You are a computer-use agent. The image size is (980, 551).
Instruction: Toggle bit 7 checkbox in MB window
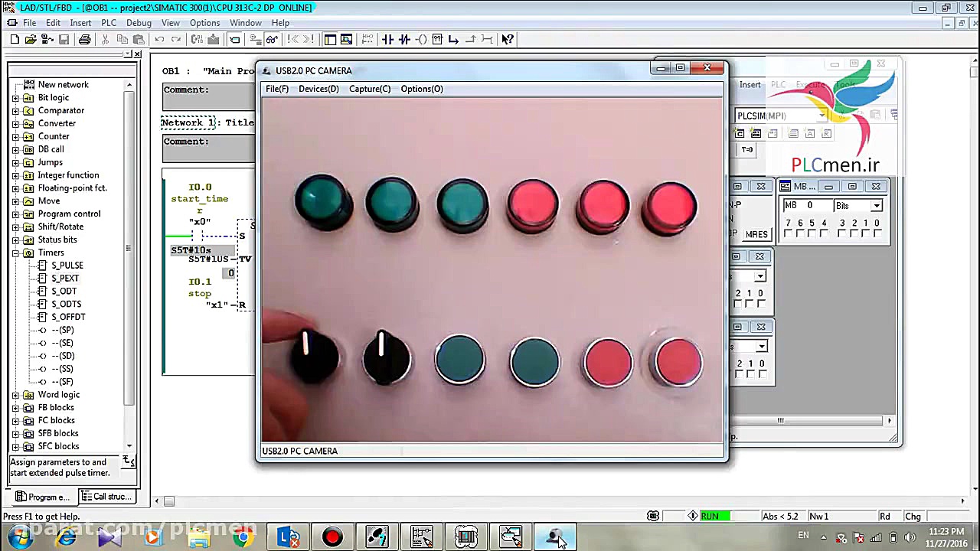pyautogui.click(x=788, y=233)
